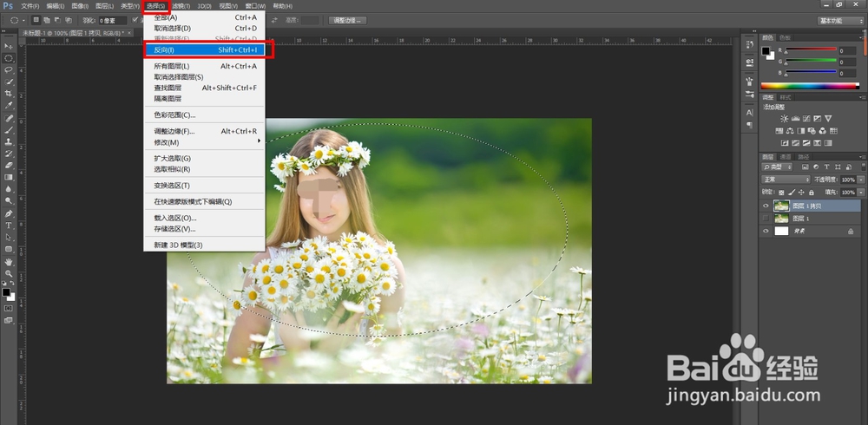Screen dimensions: 868x425
Task: Select the Hand tool
Action: click(x=9, y=261)
